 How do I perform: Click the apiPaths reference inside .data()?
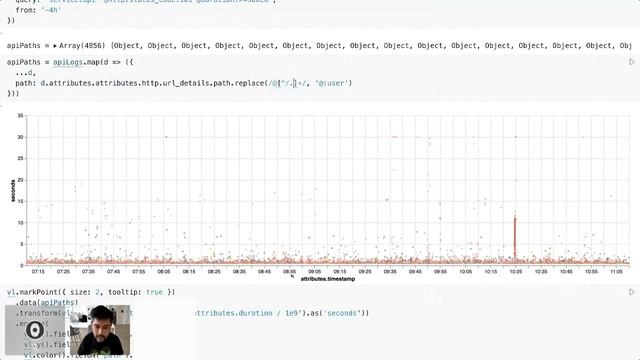[x=58, y=302]
